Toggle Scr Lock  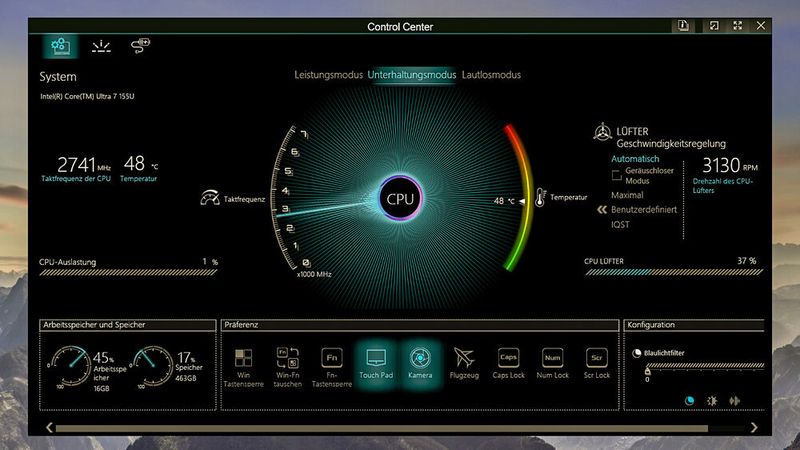(596, 363)
